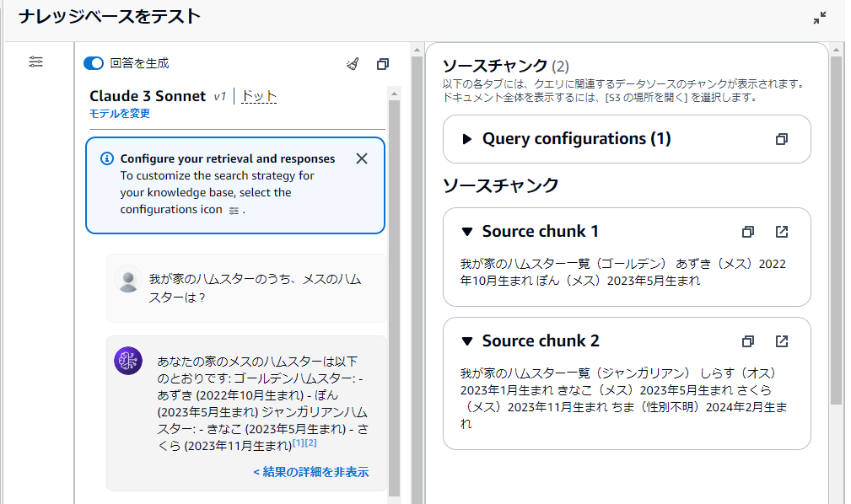Image resolution: width=851 pixels, height=504 pixels.
Task: Expand Query configurations (1) section
Action: tap(466, 139)
